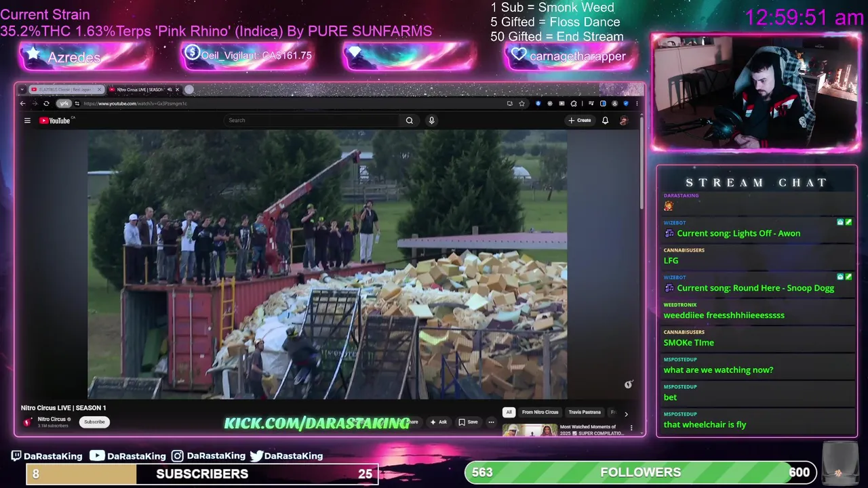Click the video title Nitro Circus LIVE | SEASON 1
This screenshot has width=868, height=488.
(63, 408)
